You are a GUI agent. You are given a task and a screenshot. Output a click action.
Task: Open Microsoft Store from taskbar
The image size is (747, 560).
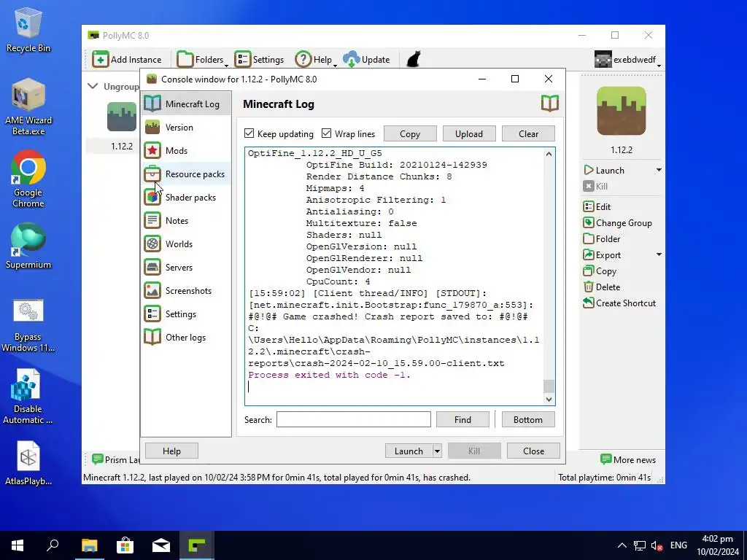coord(125,545)
